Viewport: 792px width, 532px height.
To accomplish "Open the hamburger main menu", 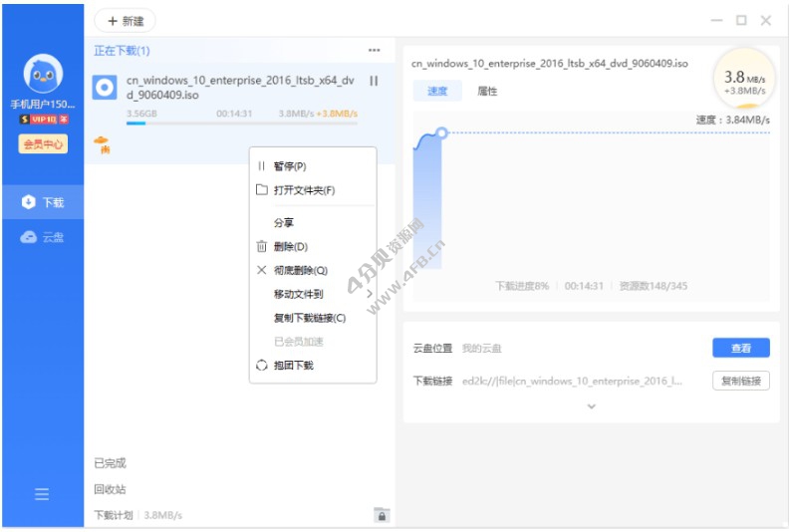I will 42,493.
